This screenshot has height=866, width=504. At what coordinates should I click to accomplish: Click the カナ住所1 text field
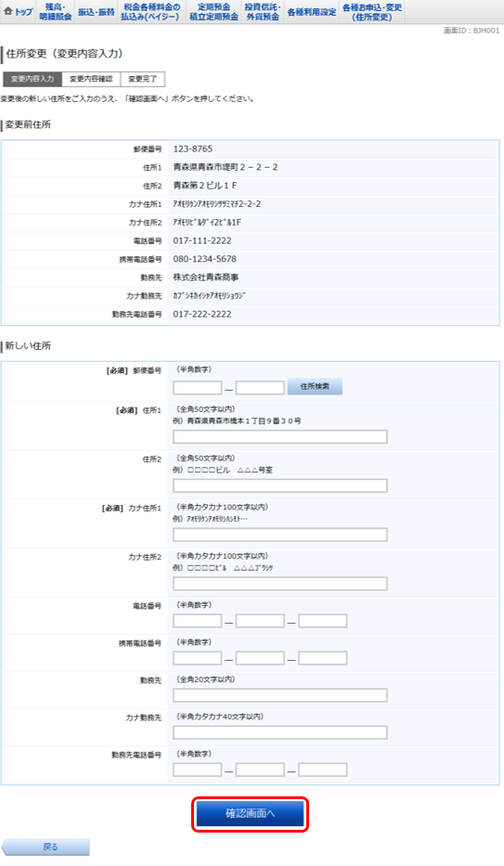click(x=280, y=535)
